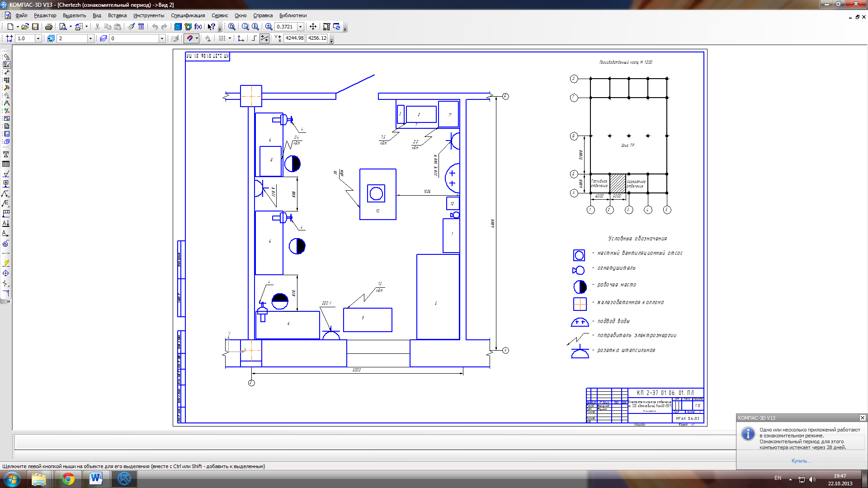
Task: Open a file with the folder icon
Action: click(x=25, y=27)
